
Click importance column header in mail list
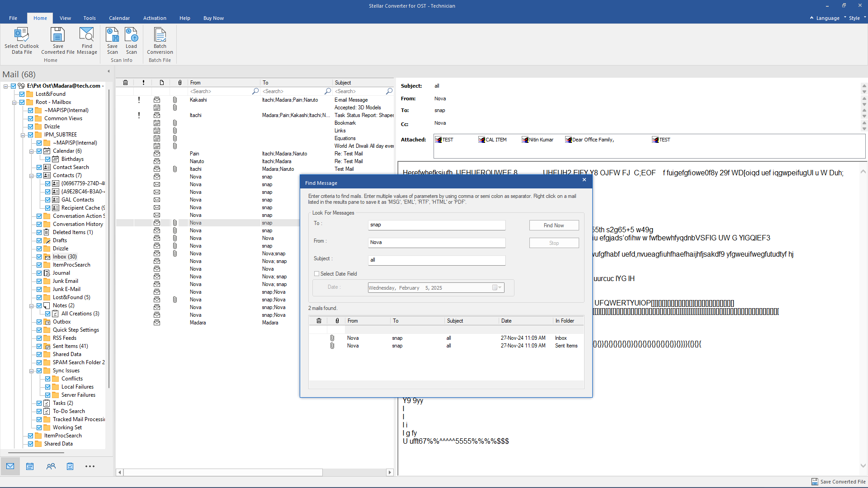pyautogui.click(x=143, y=83)
